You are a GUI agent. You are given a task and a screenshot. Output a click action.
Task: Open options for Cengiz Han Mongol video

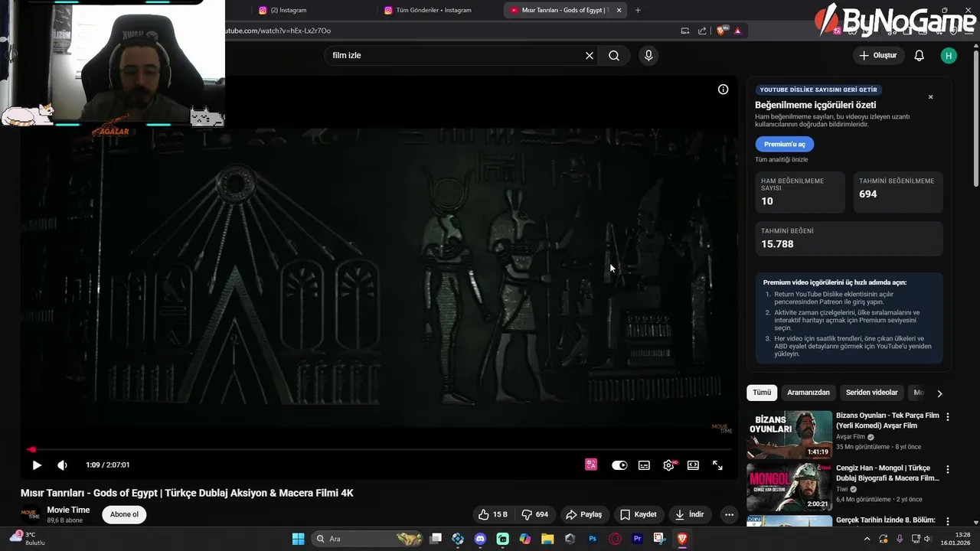(x=948, y=469)
